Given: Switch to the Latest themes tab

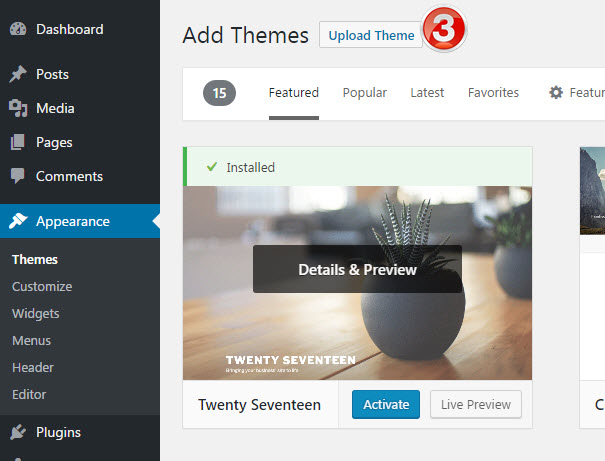Looking at the screenshot, I should pos(427,93).
